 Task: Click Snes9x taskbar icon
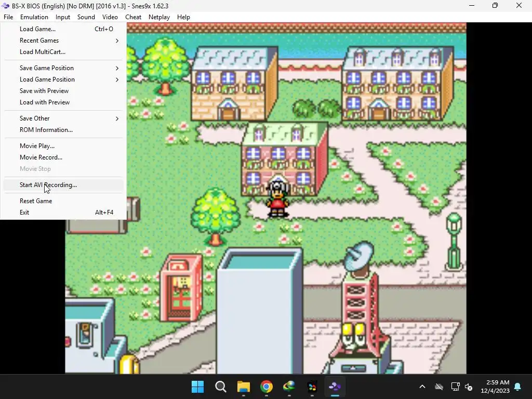[335, 387]
